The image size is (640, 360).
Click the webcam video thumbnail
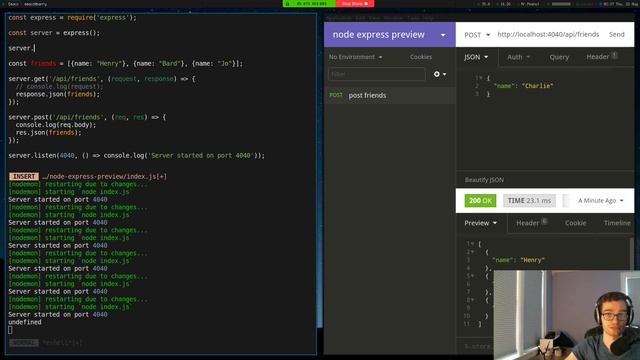(567, 315)
